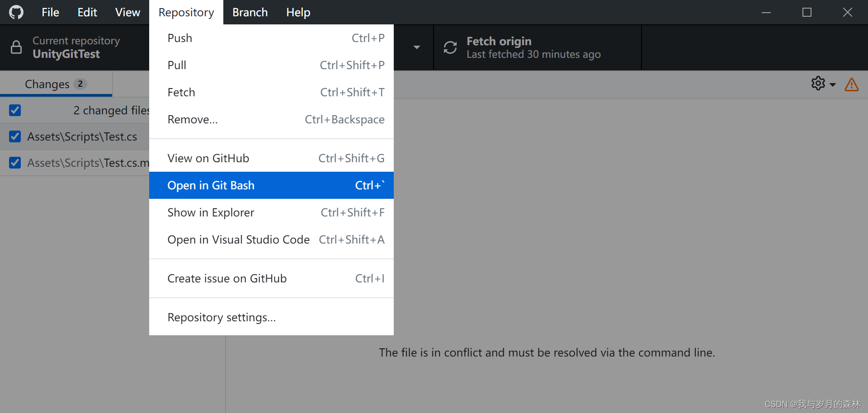
Task: Switch to the Changes tab
Action: [x=56, y=84]
